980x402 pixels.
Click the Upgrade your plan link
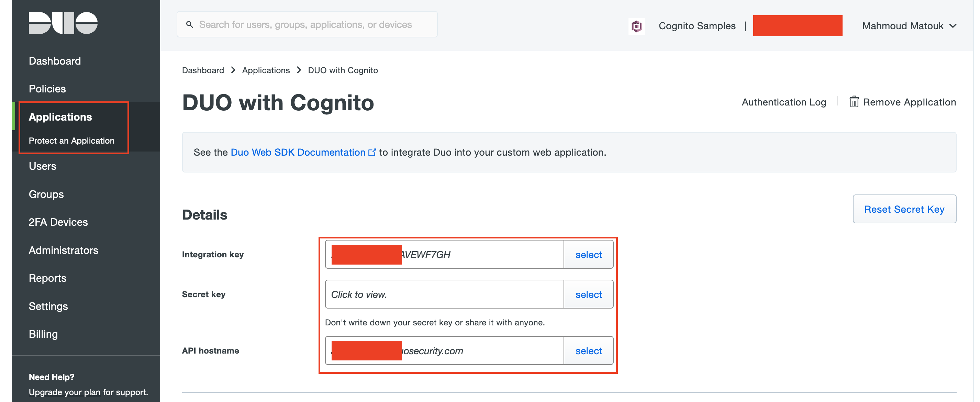[64, 392]
